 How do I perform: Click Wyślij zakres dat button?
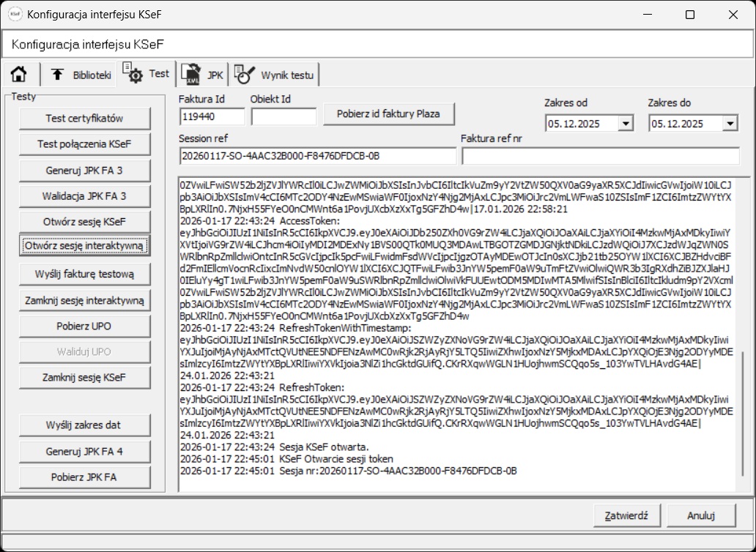pos(84,425)
